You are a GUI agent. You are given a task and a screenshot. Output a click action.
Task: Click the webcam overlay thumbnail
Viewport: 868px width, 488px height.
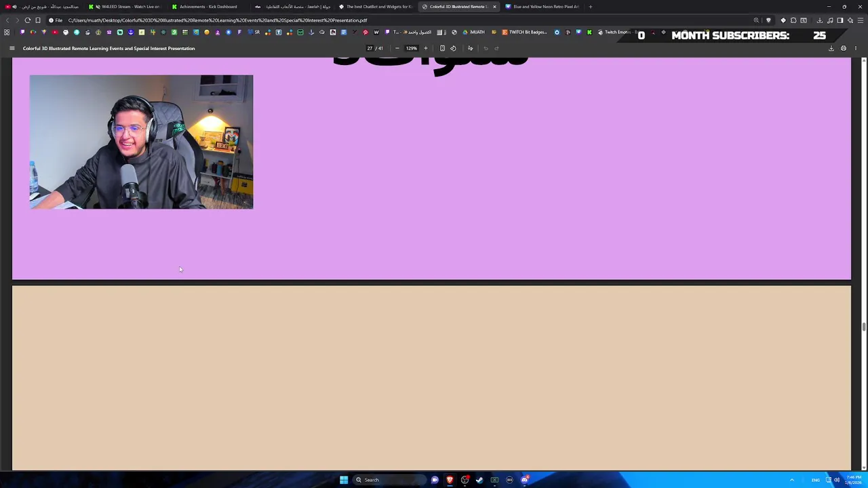tap(141, 142)
